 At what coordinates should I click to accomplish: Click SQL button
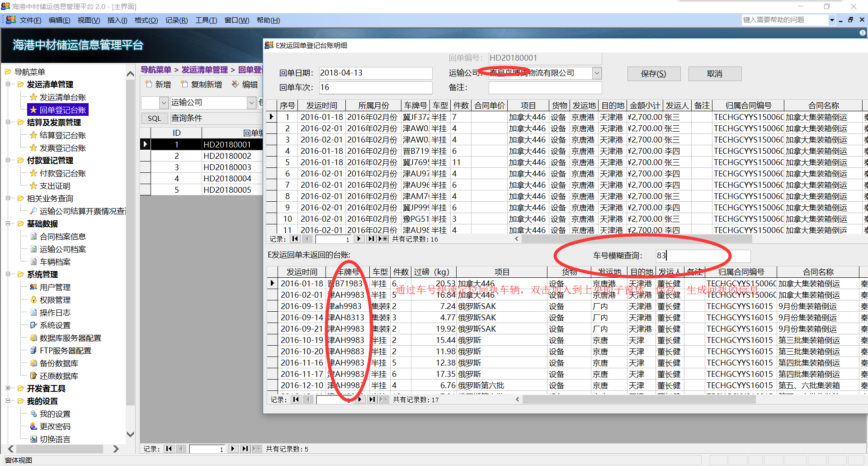(154, 118)
